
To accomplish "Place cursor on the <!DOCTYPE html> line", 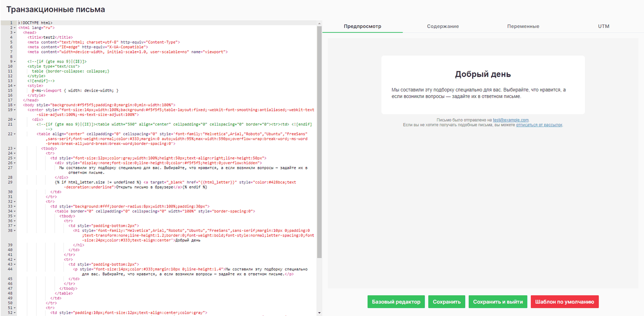I will [x=35, y=23].
